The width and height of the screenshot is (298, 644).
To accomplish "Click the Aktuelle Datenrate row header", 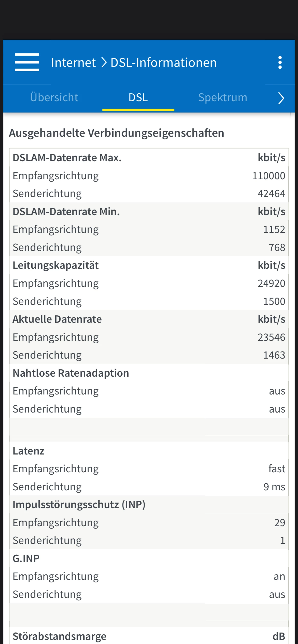I will coord(57,319).
